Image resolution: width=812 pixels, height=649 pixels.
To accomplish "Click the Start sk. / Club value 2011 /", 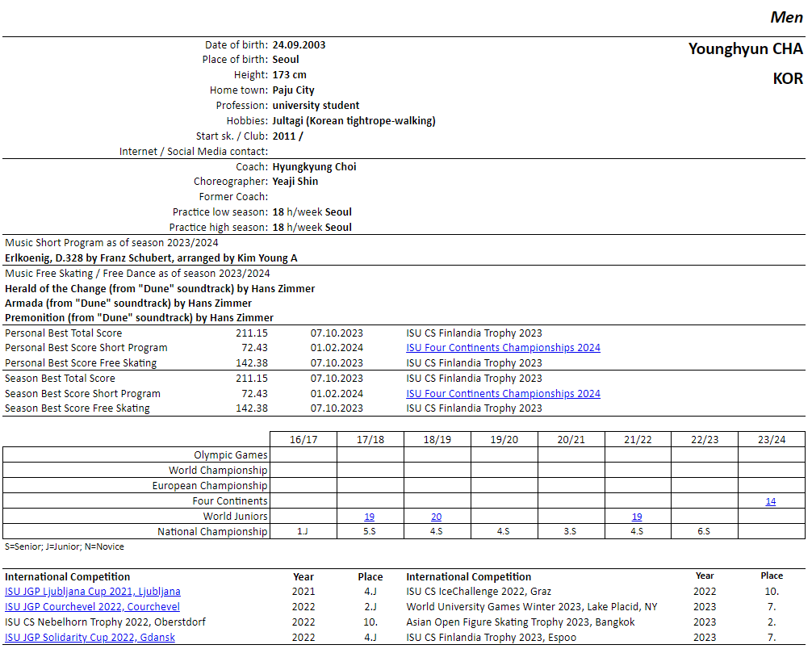I will pyautogui.click(x=288, y=136).
